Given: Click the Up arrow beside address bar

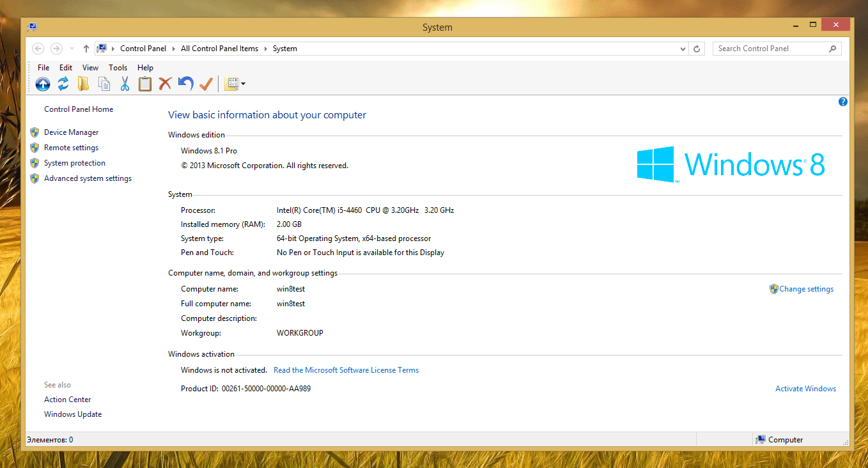Looking at the screenshot, I should point(86,49).
